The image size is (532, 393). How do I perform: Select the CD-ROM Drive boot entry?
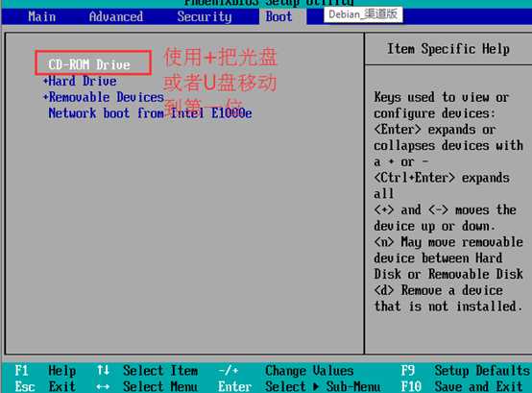tap(89, 64)
